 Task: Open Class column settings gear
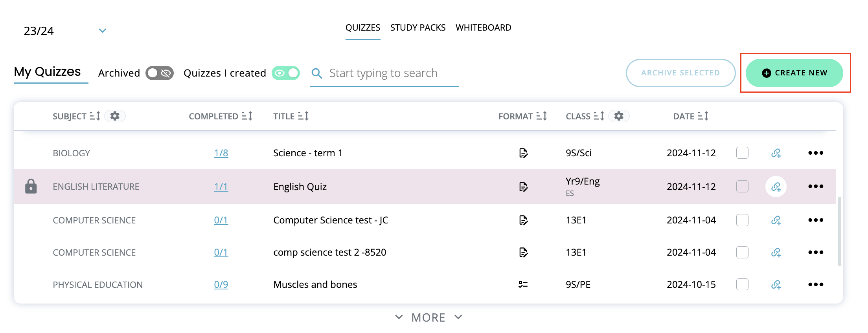click(x=619, y=116)
